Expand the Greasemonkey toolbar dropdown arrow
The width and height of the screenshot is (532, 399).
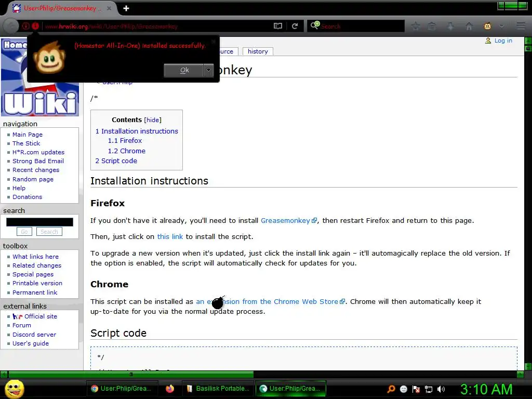click(502, 26)
